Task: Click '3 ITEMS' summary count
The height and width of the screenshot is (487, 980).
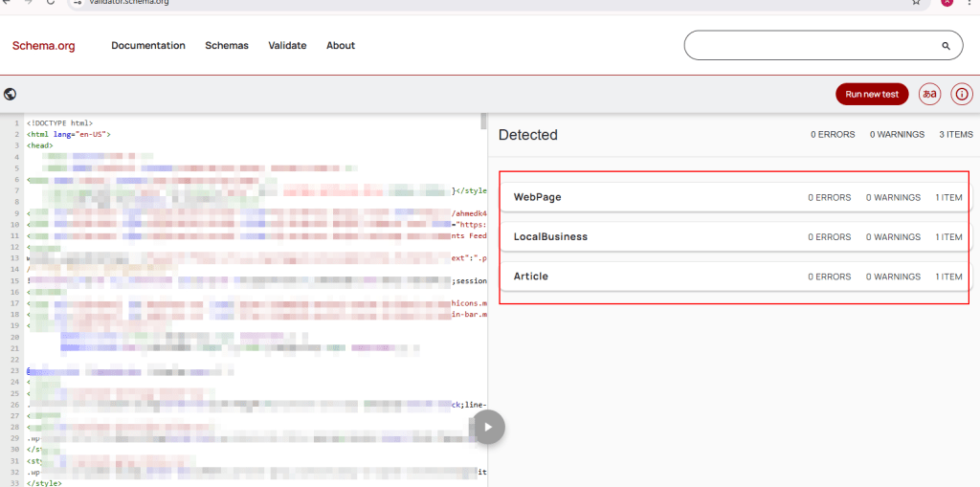Action: [x=956, y=134]
